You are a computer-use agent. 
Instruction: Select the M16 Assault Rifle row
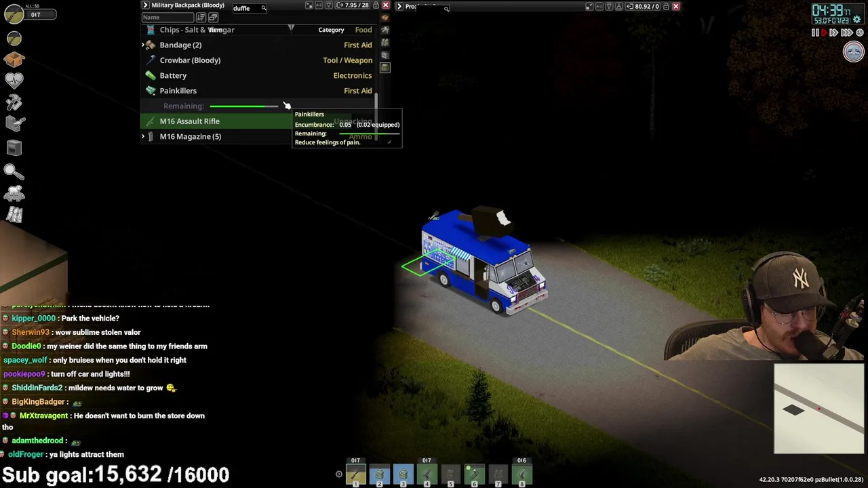pyautogui.click(x=257, y=121)
